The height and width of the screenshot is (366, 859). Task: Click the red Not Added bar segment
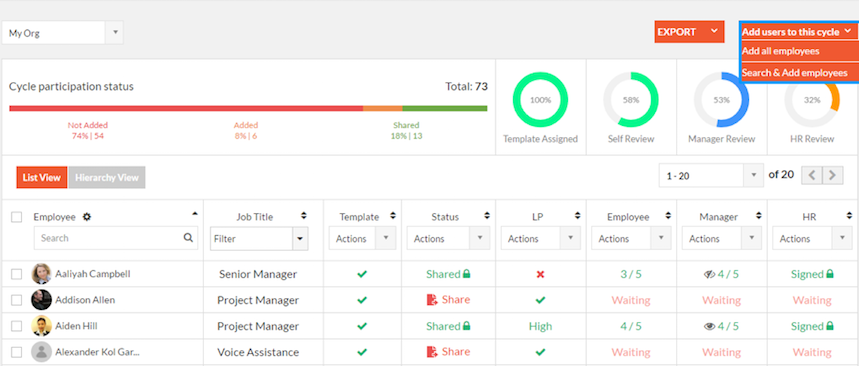coord(186,108)
